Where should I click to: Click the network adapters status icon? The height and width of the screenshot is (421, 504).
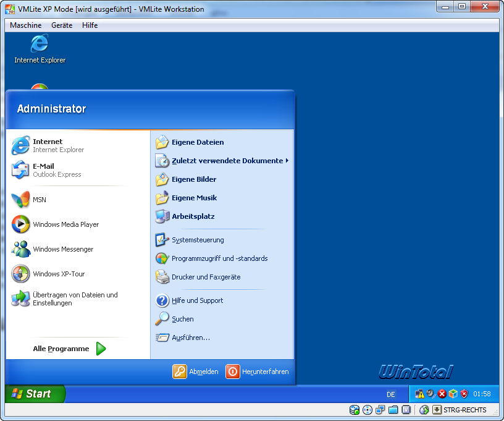(x=380, y=410)
